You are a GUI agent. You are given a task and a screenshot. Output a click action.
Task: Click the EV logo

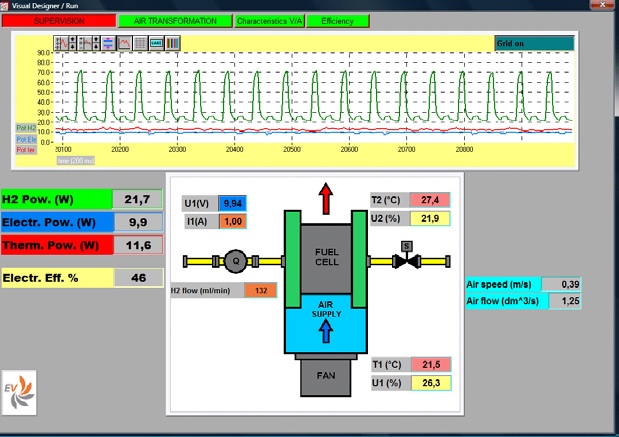pyautogui.click(x=19, y=392)
